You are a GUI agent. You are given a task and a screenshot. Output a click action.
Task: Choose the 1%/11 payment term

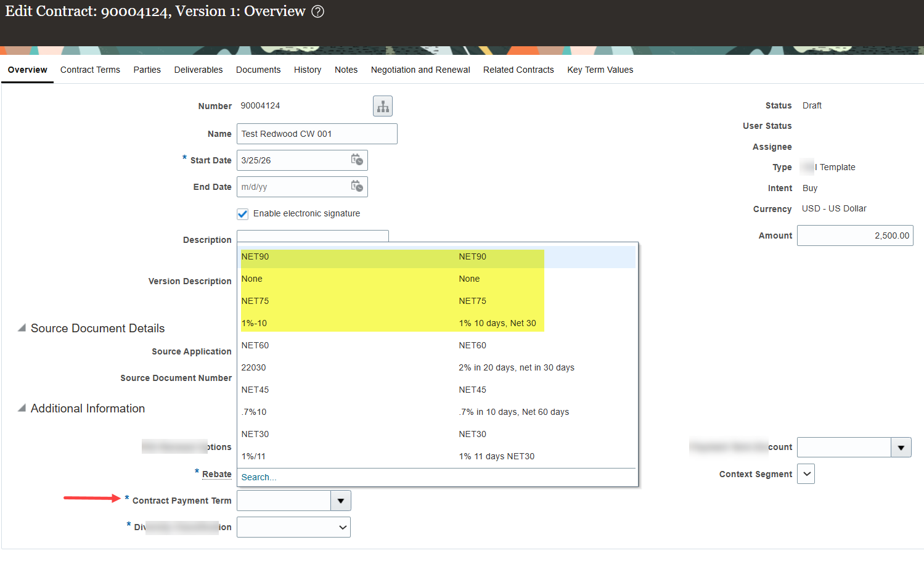[438, 456]
